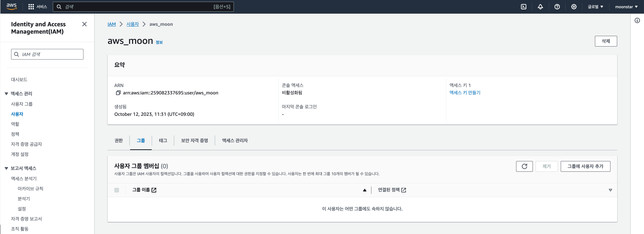Open 분석기 in the sidebar
Viewport: 644px width, 234px height.
(24, 199)
